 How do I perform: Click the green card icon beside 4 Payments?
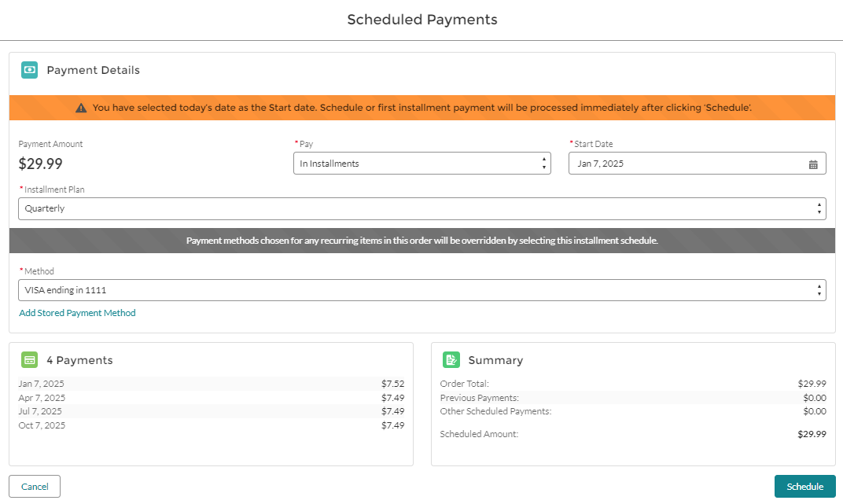29,359
